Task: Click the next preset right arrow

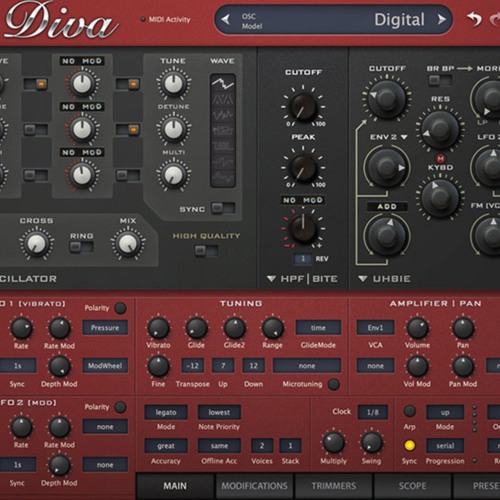Action: [442, 20]
